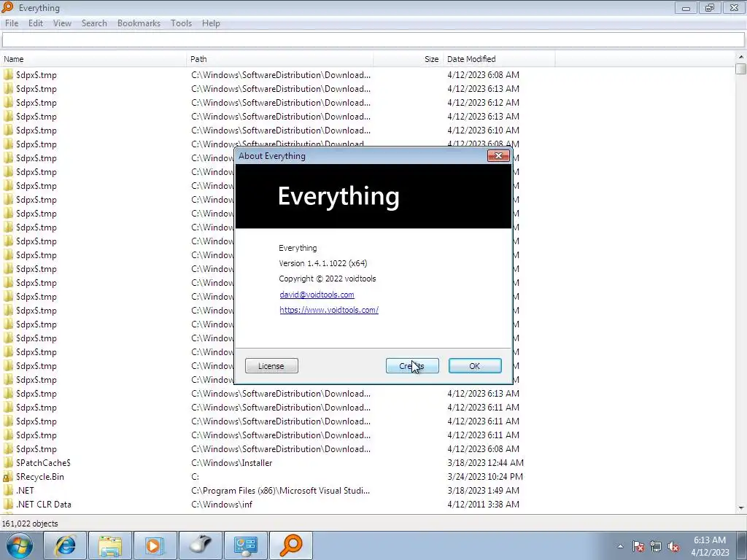Click the network tray icon
The width and height of the screenshot is (747, 560).
[656, 546]
